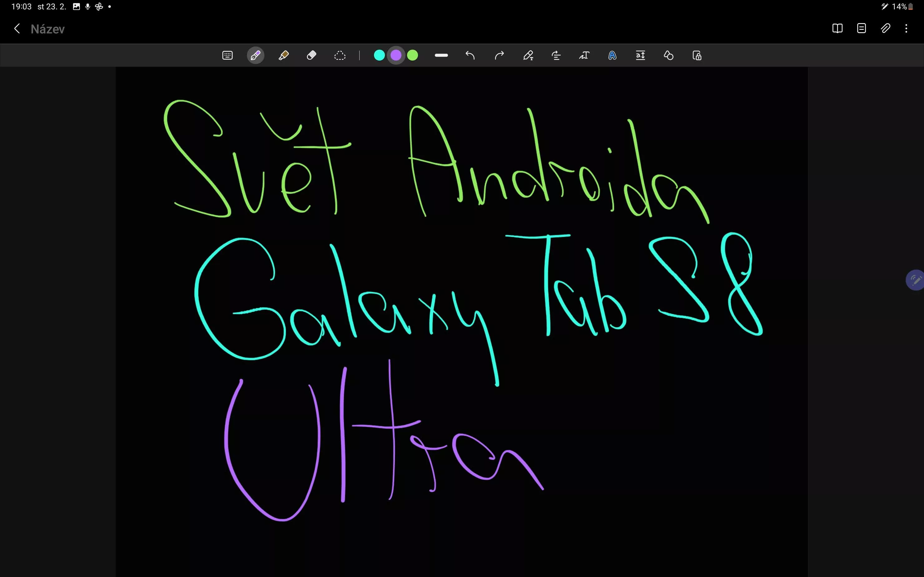Screen dimensions: 924x577
Task: Open the three-dot more options menu
Action: point(906,28)
